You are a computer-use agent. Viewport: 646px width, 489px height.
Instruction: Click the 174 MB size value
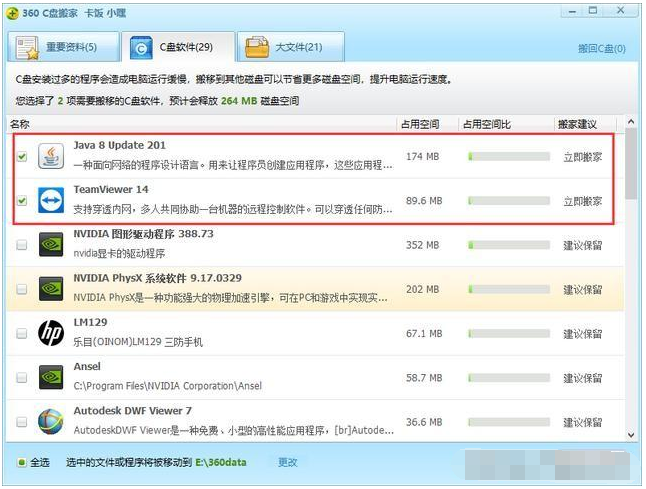[x=423, y=157]
